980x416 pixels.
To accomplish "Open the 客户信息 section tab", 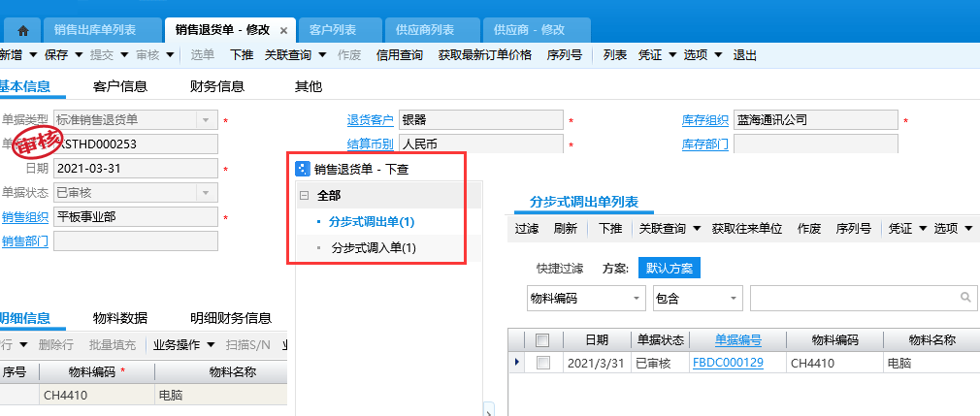I will 119,86.
